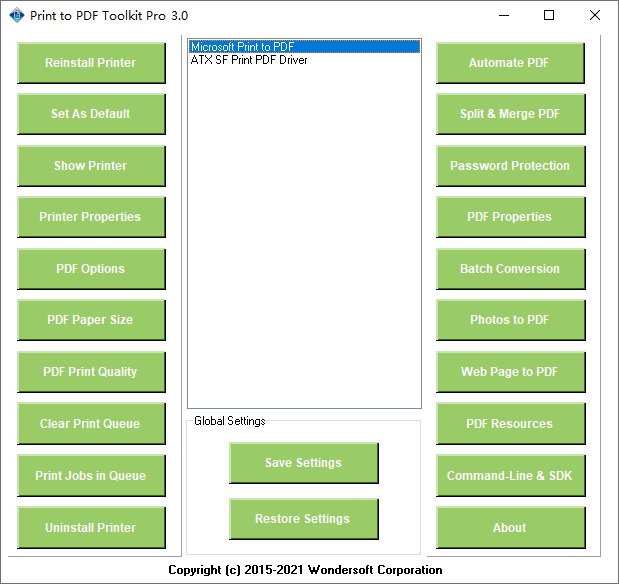Select Microsoft Print to PDF in list
The height and width of the screenshot is (584, 619).
click(304, 47)
